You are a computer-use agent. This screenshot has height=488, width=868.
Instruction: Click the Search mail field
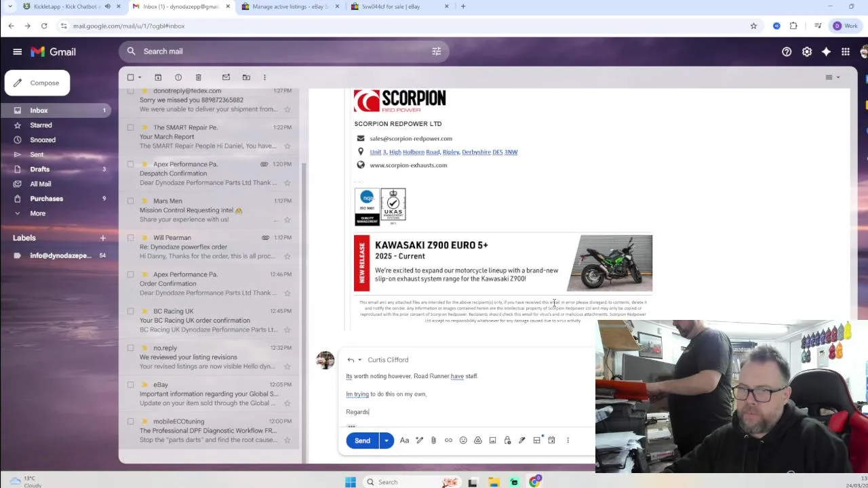285,52
